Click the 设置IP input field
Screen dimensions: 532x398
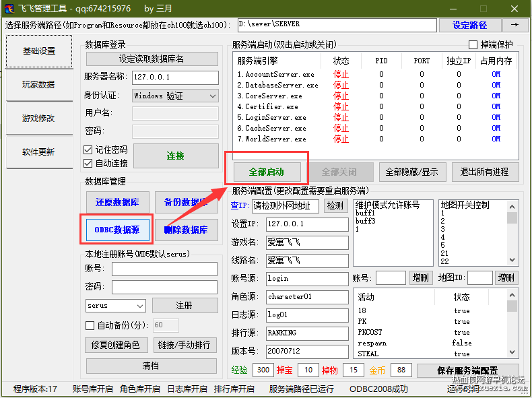pos(307,224)
